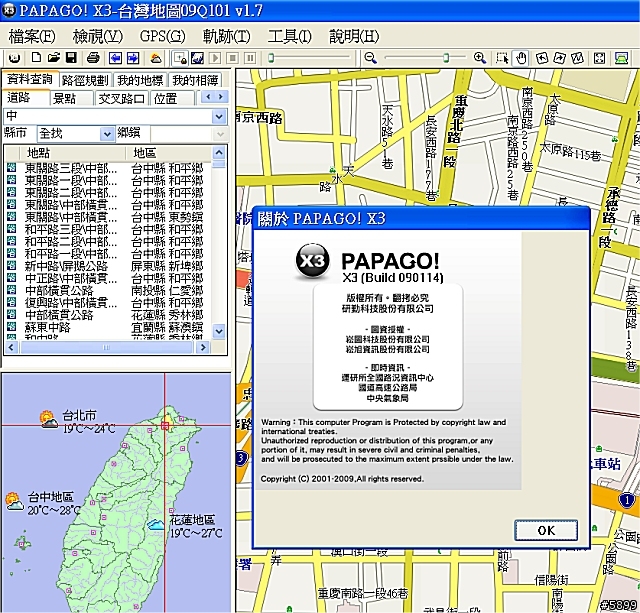Toggle full screen map view icon

pyautogui.click(x=599, y=58)
